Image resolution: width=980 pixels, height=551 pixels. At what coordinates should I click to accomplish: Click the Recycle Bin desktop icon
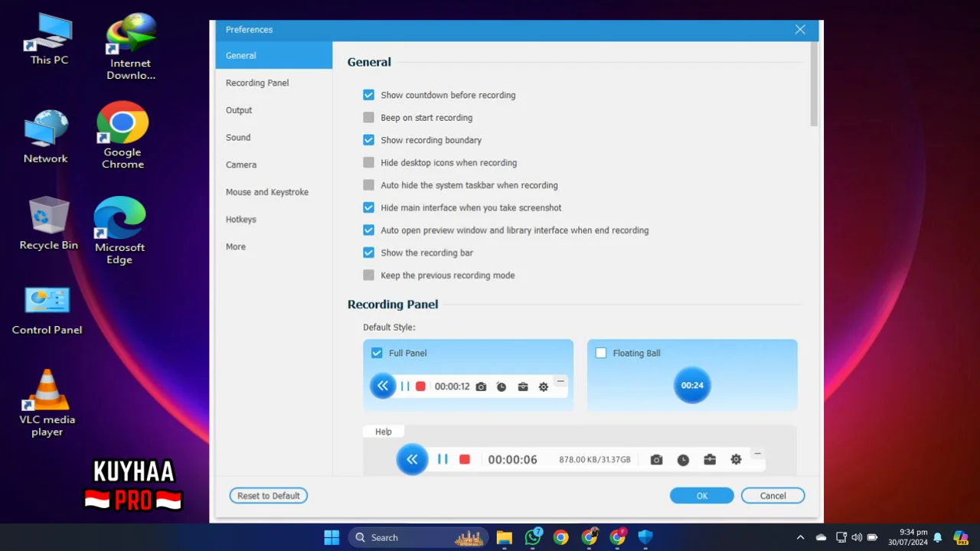click(x=49, y=223)
